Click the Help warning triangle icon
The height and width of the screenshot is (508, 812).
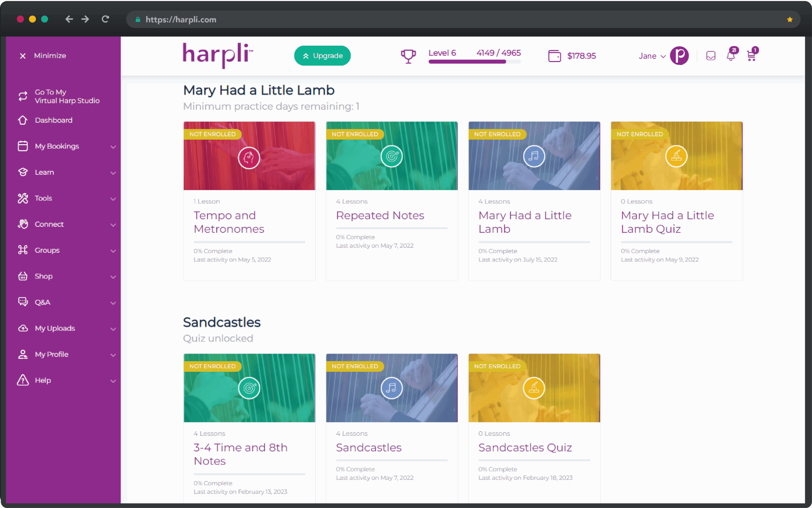pos(23,380)
